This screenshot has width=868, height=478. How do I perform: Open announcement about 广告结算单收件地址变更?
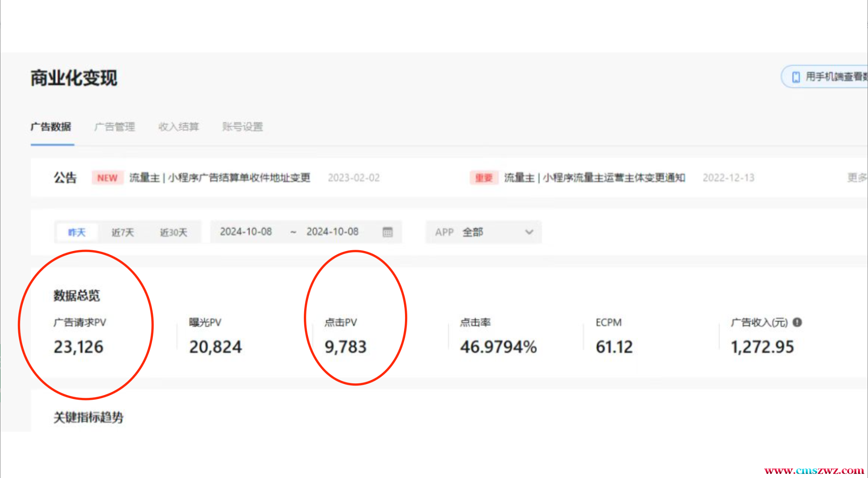pos(219,178)
